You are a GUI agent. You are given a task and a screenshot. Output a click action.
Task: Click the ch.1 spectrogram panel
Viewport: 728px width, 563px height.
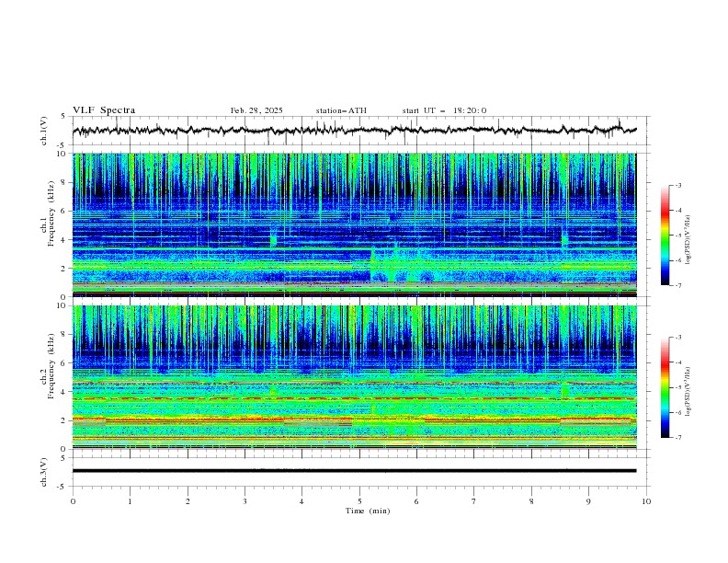pyautogui.click(x=354, y=224)
